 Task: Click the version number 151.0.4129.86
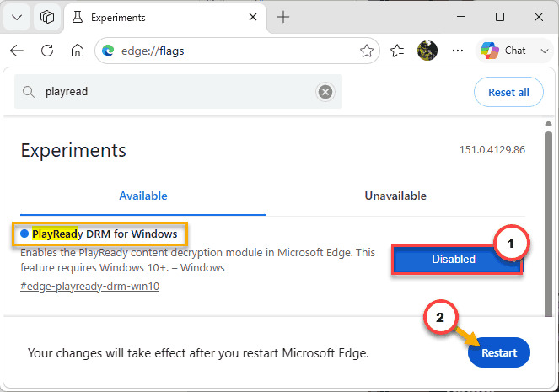[x=492, y=150]
